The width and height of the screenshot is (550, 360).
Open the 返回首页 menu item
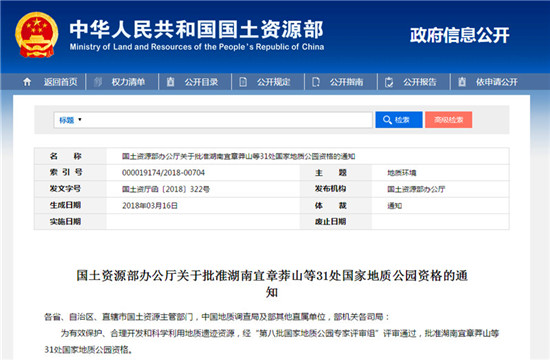coord(60,82)
